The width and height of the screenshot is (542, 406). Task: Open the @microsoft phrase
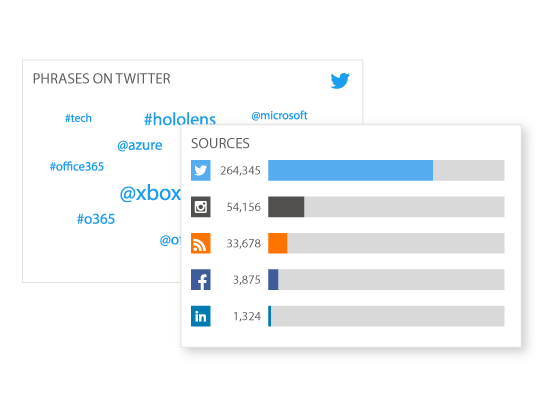(279, 115)
